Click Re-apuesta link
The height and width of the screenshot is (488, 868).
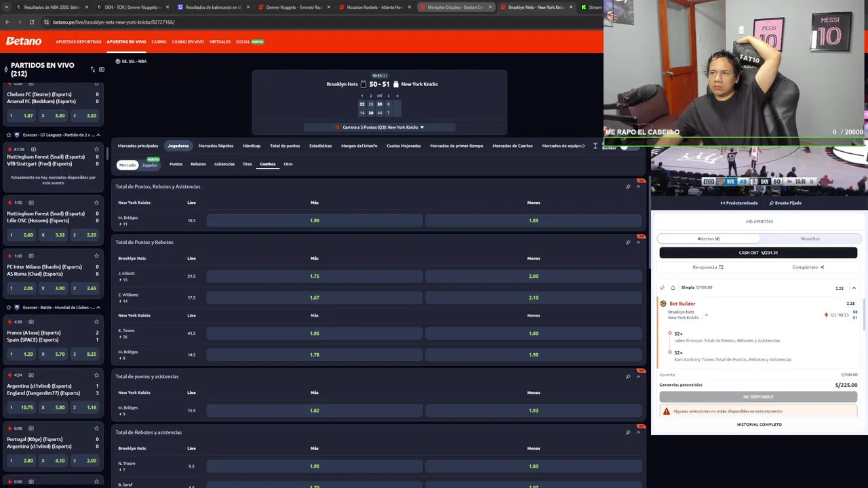point(708,267)
